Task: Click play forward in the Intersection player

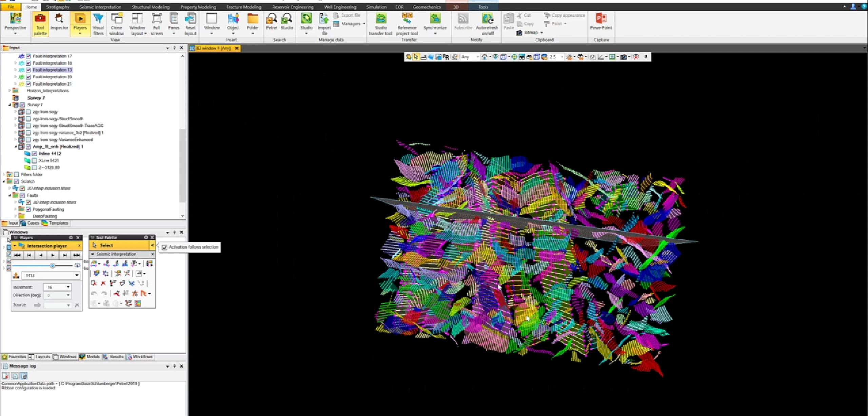Action: click(x=53, y=255)
